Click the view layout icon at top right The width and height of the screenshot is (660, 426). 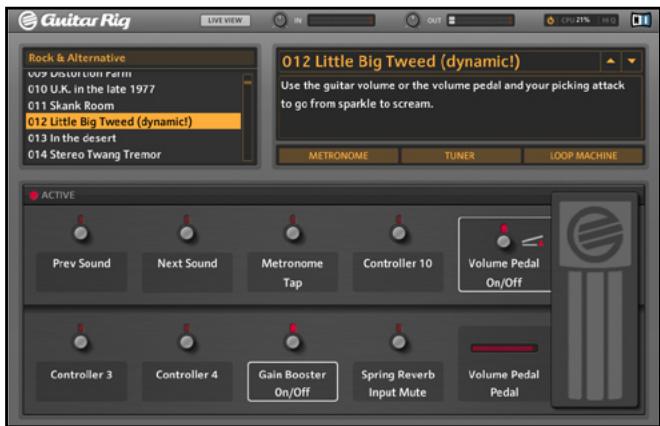pyautogui.click(x=641, y=20)
